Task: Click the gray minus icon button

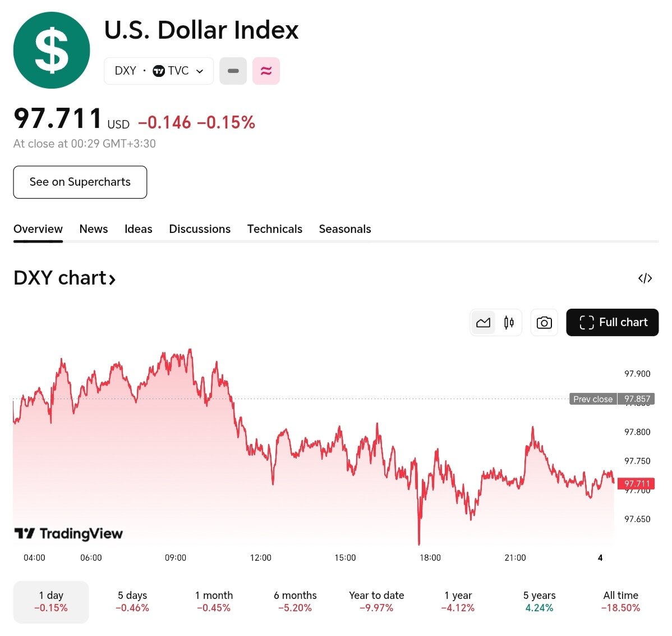Action: coord(233,71)
